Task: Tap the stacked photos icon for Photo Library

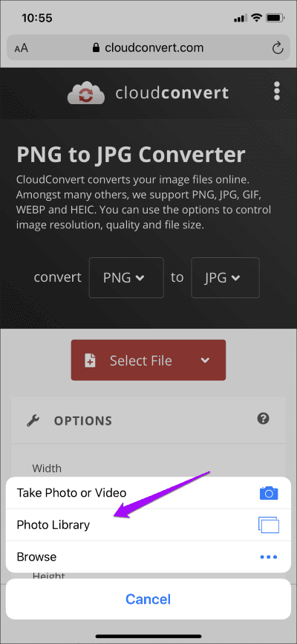Action: (x=269, y=524)
